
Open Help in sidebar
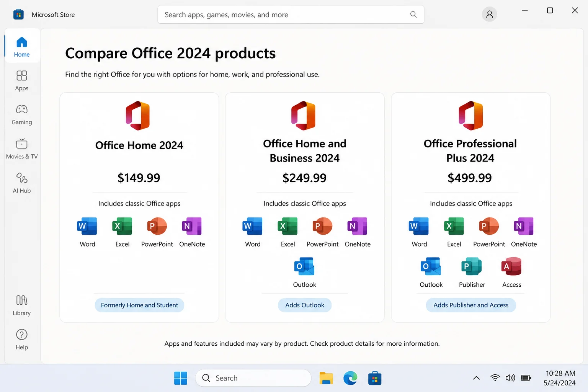pyautogui.click(x=22, y=339)
